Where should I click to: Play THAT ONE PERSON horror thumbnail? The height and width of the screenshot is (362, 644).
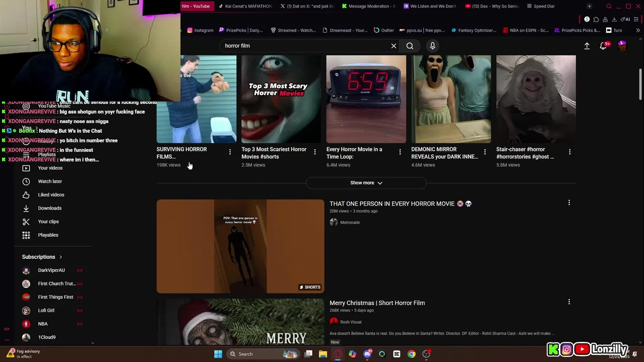point(240,246)
